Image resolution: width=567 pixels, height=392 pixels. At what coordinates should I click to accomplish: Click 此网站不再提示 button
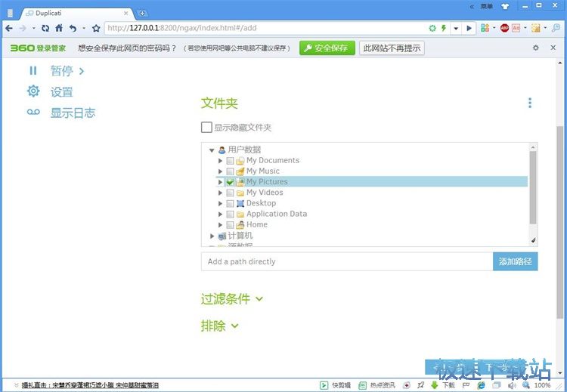click(x=392, y=48)
